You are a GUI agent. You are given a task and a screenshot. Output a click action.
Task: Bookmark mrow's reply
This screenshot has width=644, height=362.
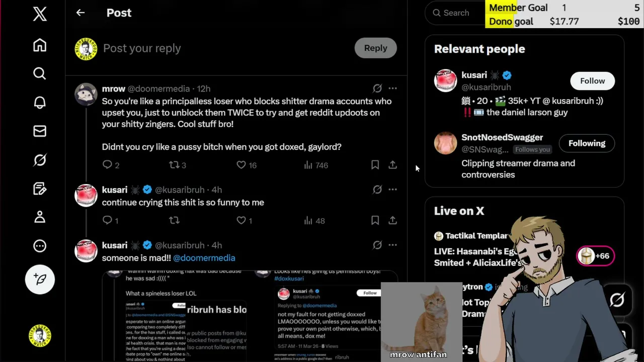tap(375, 165)
